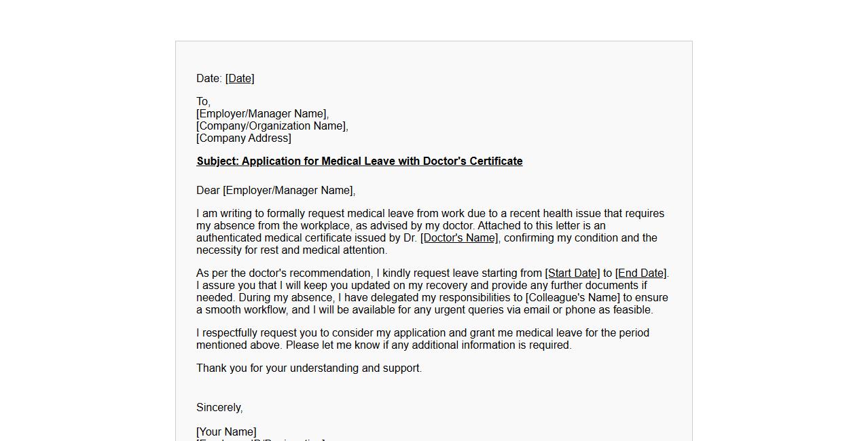Select [Employer/Manager Name] in the address block
This screenshot has height=441, width=868.
point(262,114)
